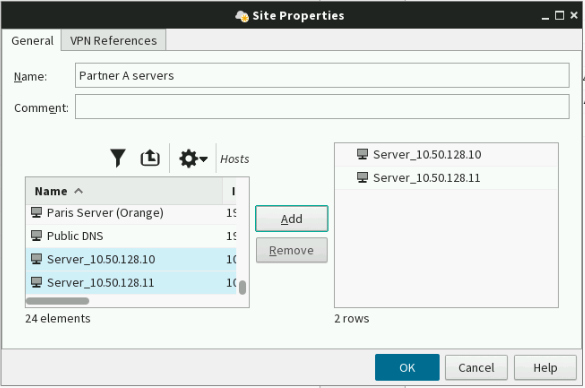Click the Add button
This screenshot has height=388, width=585.
[x=292, y=219]
